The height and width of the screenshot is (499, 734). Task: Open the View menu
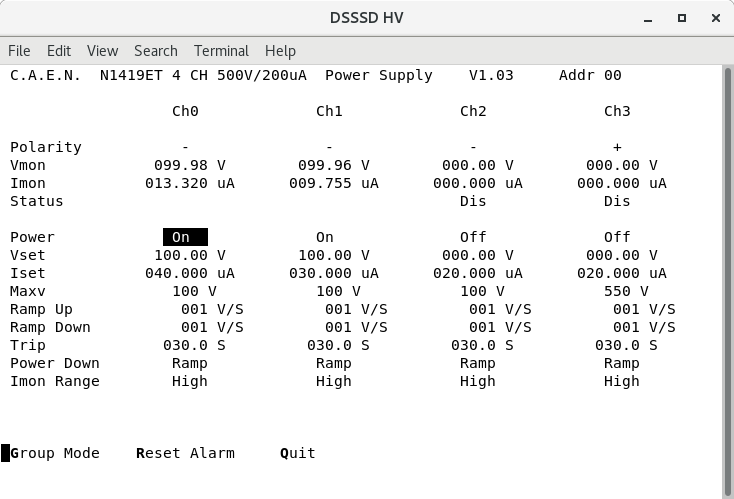[x=103, y=51]
